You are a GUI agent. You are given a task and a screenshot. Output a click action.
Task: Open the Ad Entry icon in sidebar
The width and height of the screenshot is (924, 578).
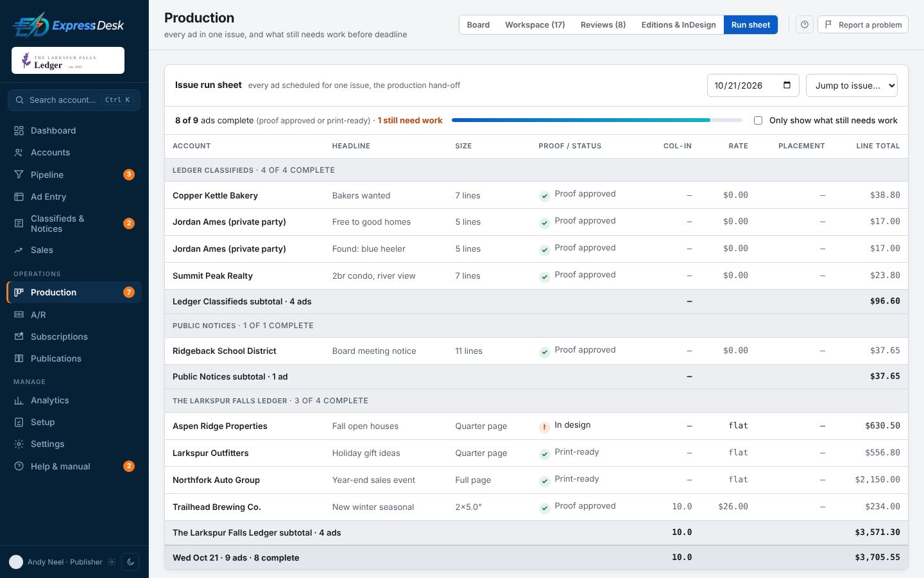[19, 197]
